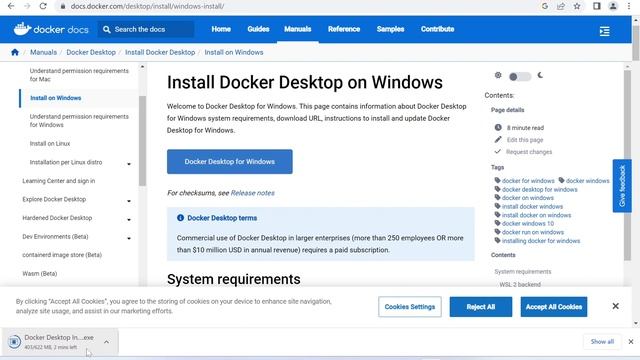Select Install on Linux in sidebar
640x360 pixels.
(50, 143)
